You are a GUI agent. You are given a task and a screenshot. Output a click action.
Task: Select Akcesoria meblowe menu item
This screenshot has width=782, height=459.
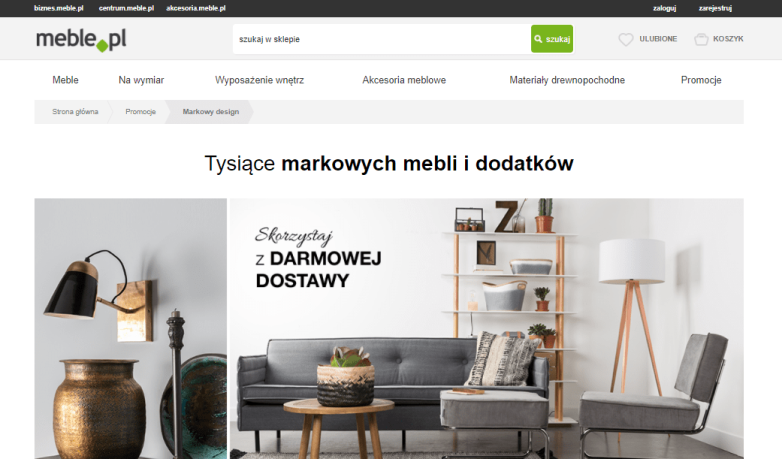tap(404, 80)
